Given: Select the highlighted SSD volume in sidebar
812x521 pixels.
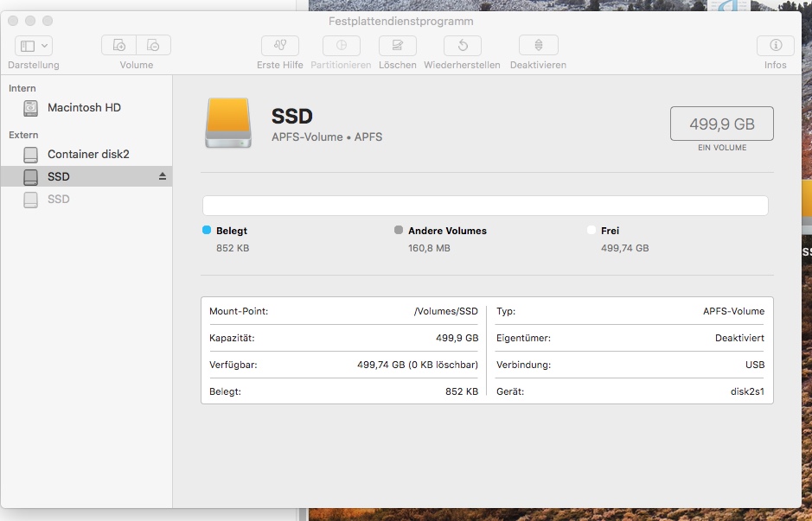Looking at the screenshot, I should (59, 177).
